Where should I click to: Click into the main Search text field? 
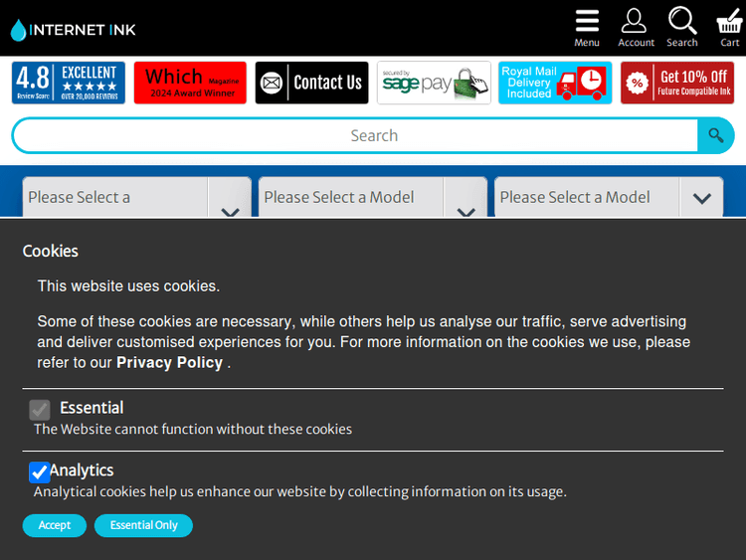coord(358,136)
